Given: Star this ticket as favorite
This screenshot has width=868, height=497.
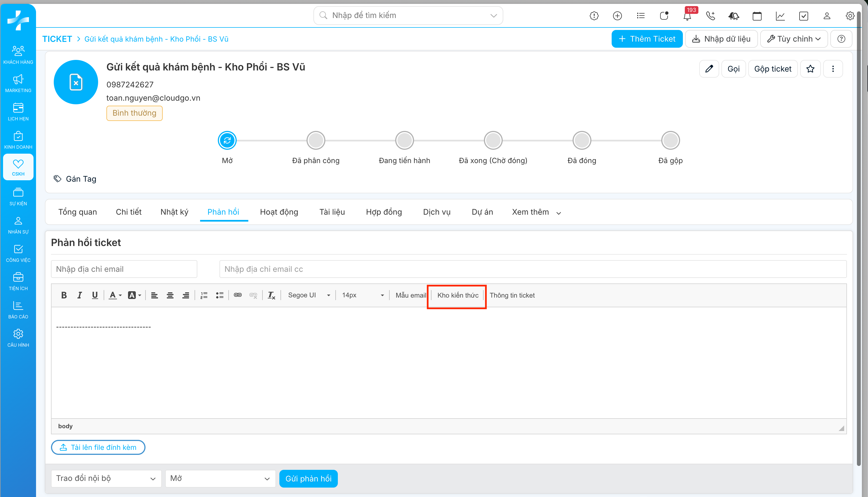Looking at the screenshot, I should click(810, 69).
